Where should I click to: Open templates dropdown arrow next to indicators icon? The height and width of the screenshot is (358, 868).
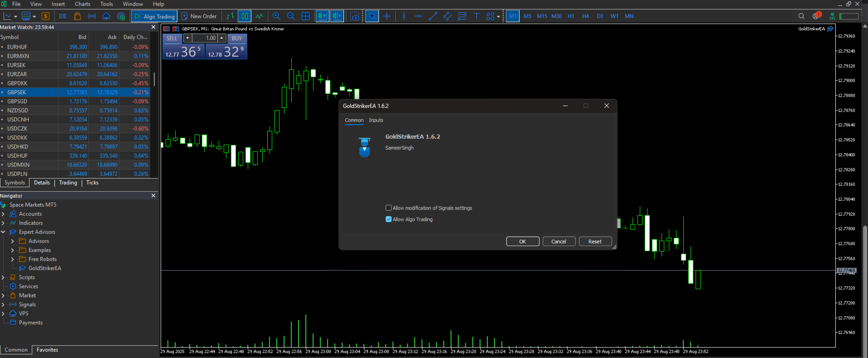[x=34, y=17]
